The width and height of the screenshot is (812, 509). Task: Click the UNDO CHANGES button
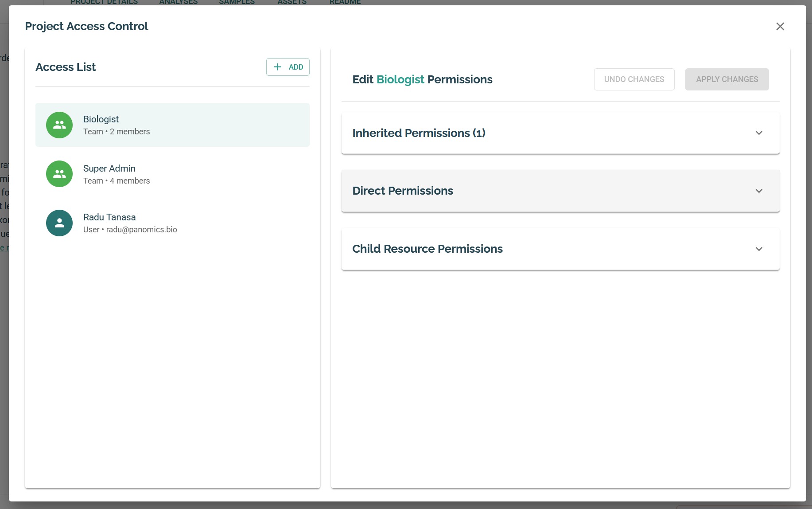pyautogui.click(x=634, y=79)
